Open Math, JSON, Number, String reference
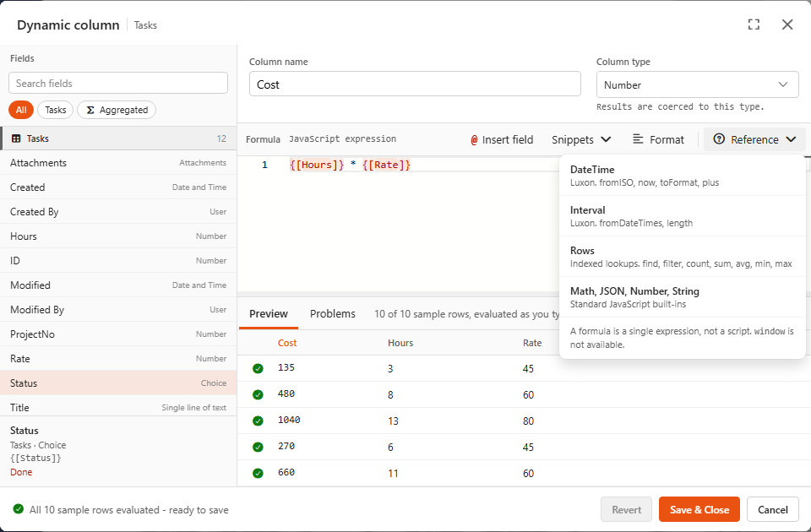 coord(683,297)
